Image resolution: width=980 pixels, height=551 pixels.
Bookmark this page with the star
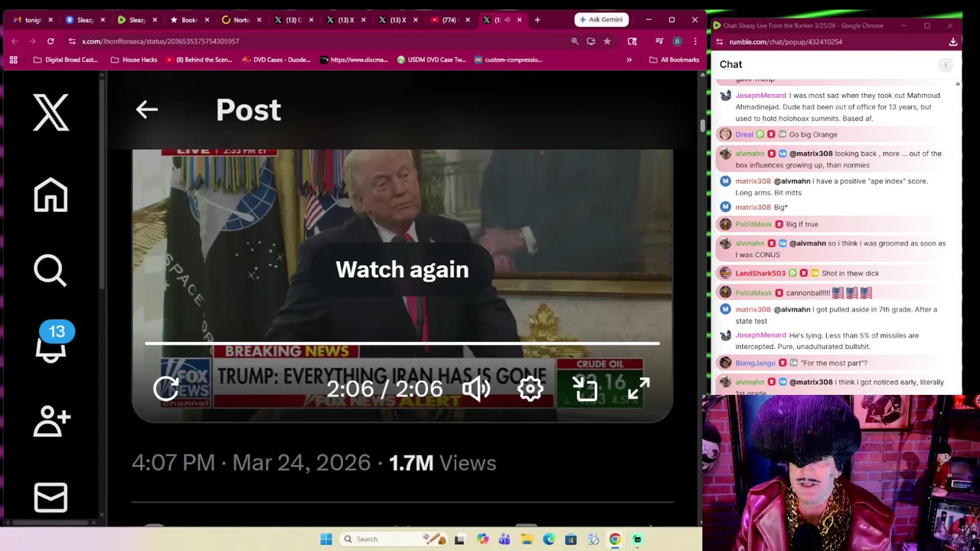tap(607, 41)
